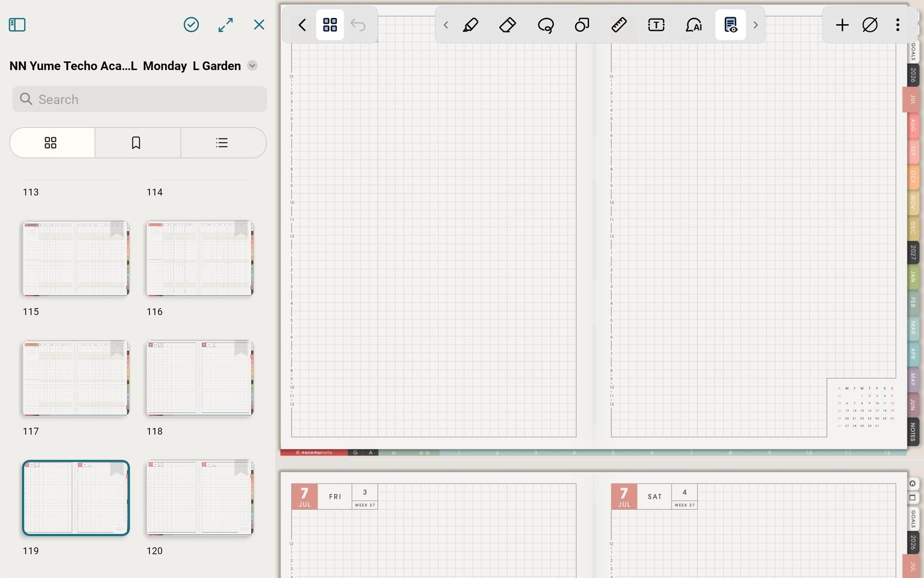Open page 115 thumbnail
This screenshot has height=578, width=924.
click(x=76, y=259)
